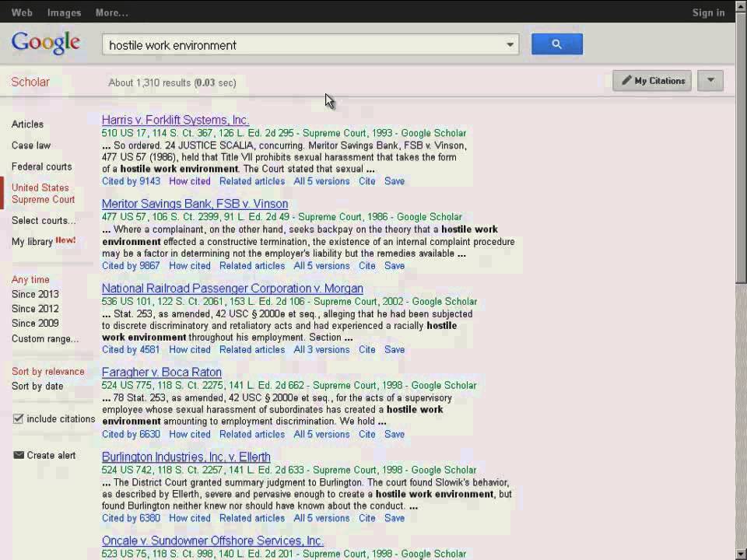Click the scrollbar up arrow

(741, 5)
